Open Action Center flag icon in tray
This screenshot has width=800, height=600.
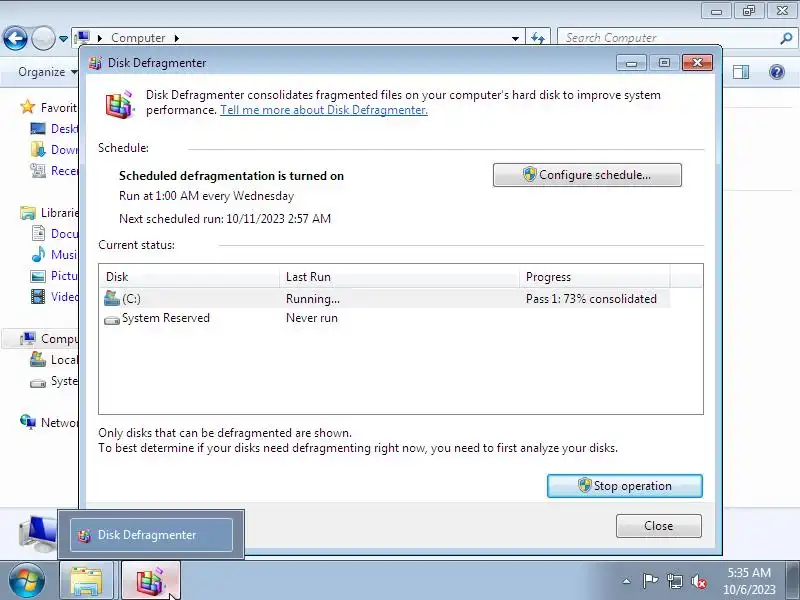point(650,581)
